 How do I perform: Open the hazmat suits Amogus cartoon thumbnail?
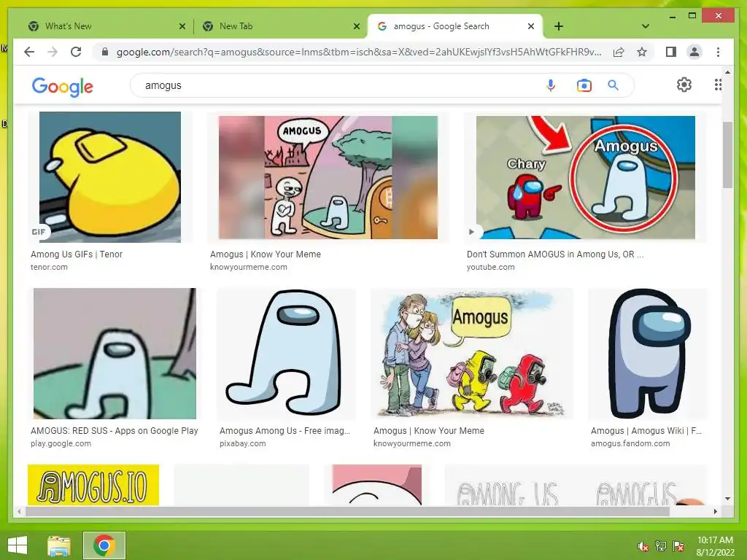pyautogui.click(x=472, y=354)
